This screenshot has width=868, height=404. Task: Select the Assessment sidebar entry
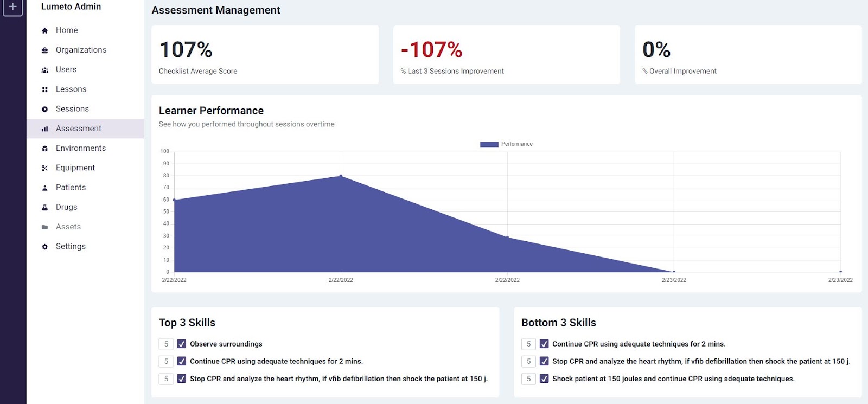78,129
